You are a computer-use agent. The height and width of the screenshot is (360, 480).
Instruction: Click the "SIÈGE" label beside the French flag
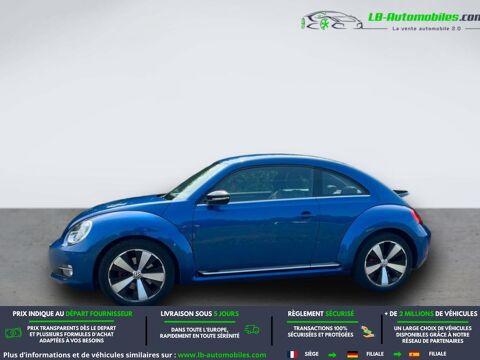[312, 354]
